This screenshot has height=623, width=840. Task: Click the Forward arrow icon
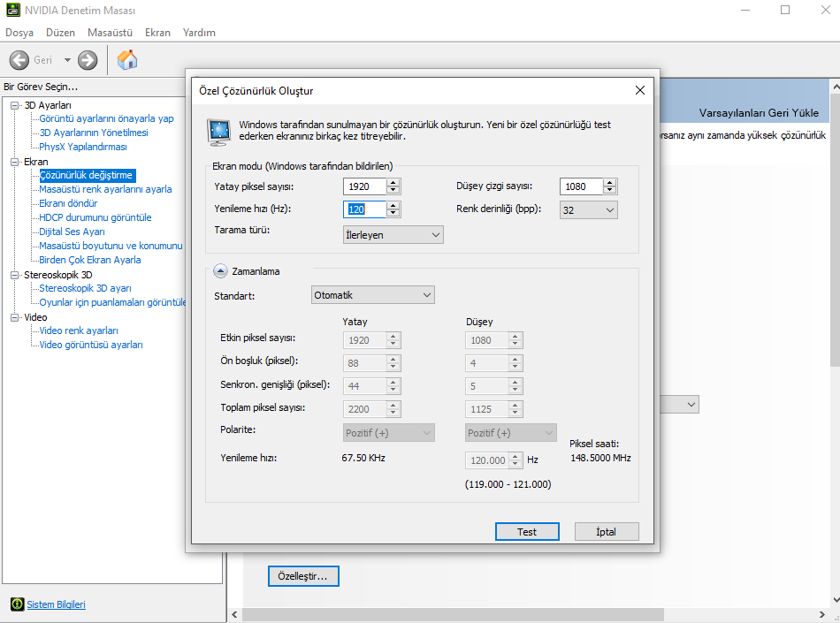[x=88, y=60]
